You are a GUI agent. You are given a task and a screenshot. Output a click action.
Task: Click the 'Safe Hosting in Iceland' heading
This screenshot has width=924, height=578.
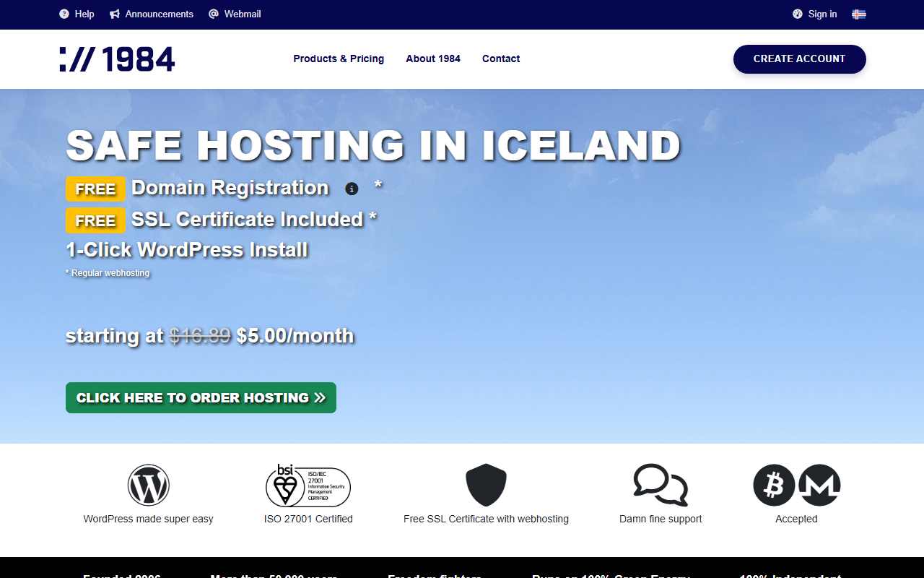click(373, 145)
